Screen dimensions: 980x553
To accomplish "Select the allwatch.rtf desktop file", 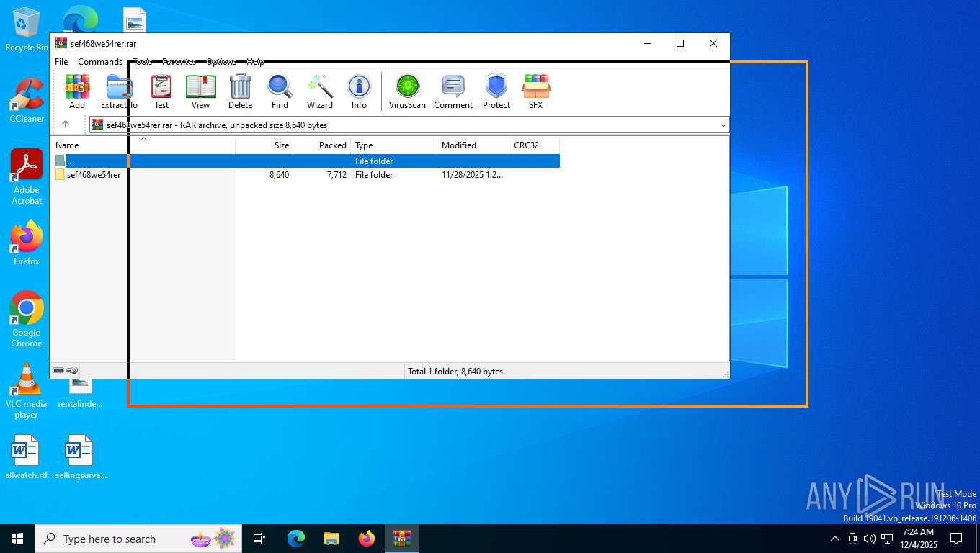I will pyautogui.click(x=26, y=457).
